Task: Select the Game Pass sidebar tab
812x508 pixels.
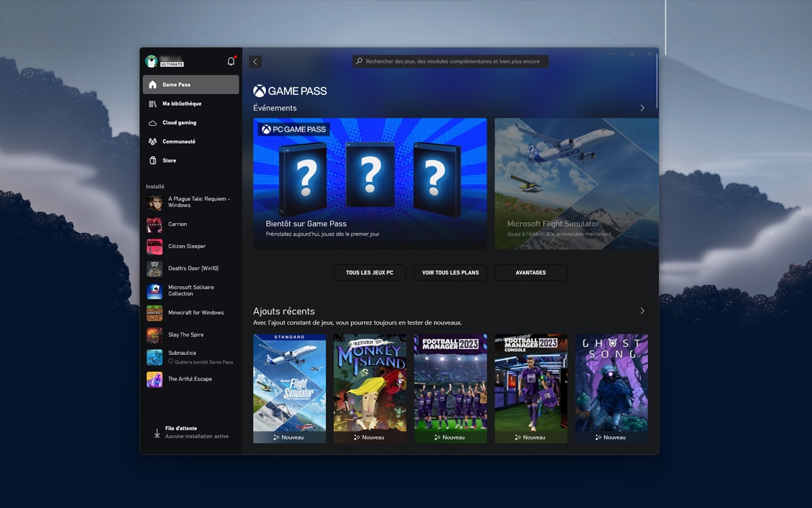Action: (x=191, y=85)
